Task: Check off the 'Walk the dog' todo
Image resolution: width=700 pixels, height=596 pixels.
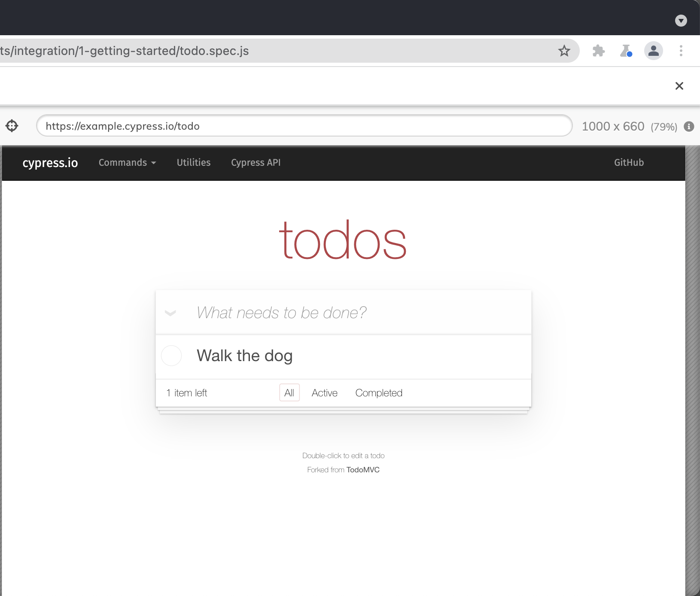Action: pyautogui.click(x=171, y=356)
